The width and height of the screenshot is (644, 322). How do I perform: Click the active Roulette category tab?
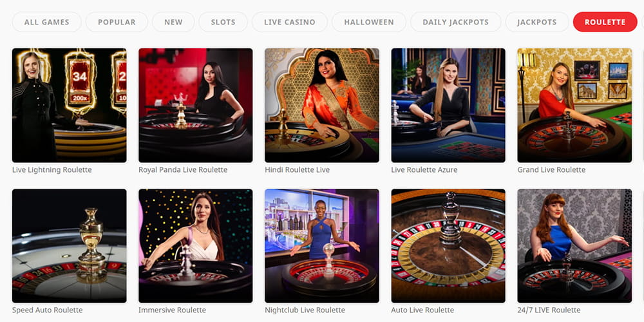pyautogui.click(x=605, y=22)
